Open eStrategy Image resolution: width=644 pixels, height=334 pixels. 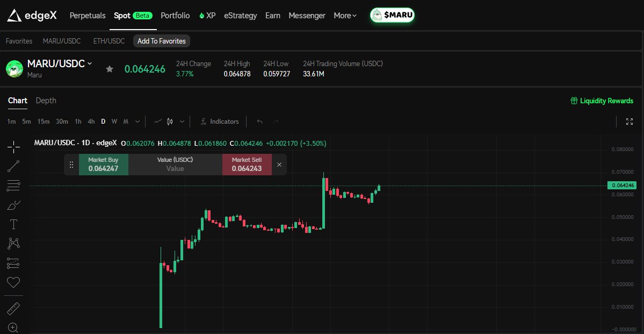(x=240, y=16)
